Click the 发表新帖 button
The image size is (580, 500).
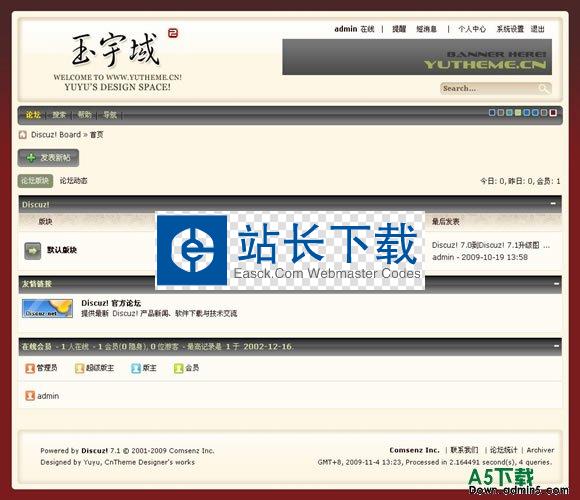tap(48, 158)
